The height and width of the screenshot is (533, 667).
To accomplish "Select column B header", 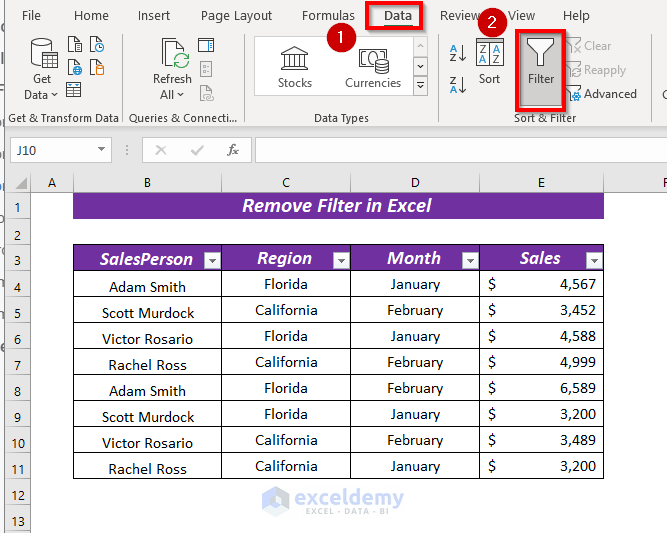I will (147, 183).
